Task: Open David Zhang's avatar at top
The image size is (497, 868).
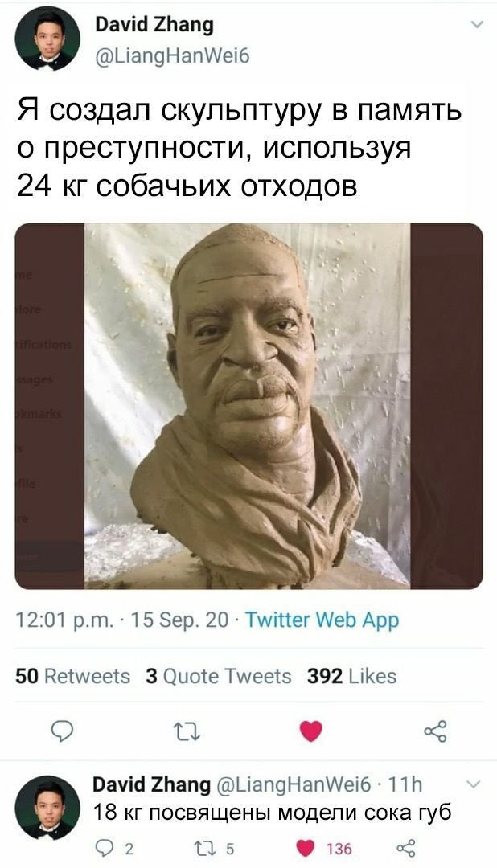Action: [47, 40]
